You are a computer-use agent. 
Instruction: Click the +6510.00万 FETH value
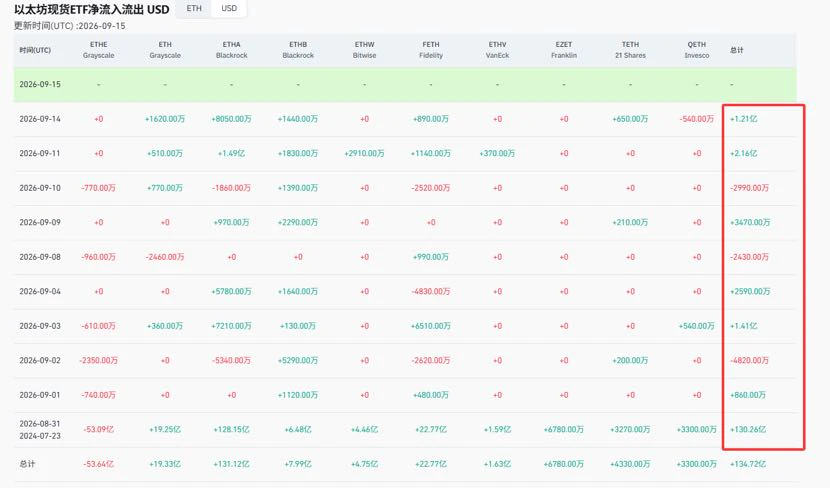(431, 326)
